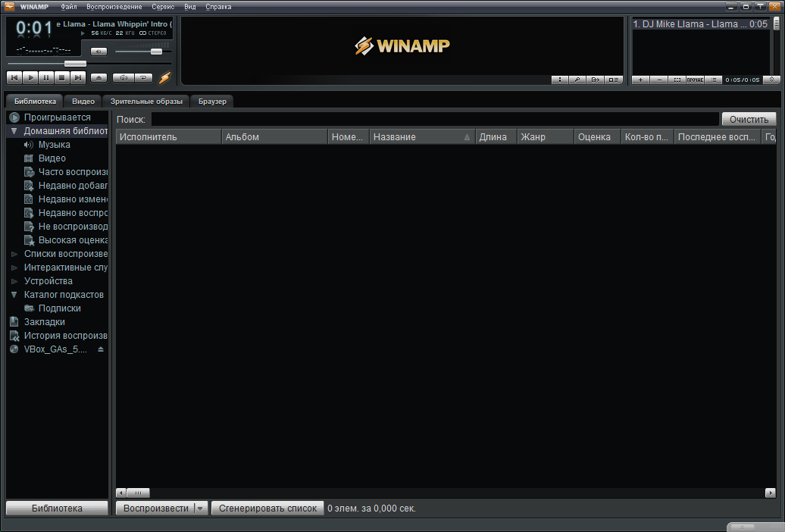Skip to the next track
Image resolution: width=785 pixels, height=532 pixels.
77,77
